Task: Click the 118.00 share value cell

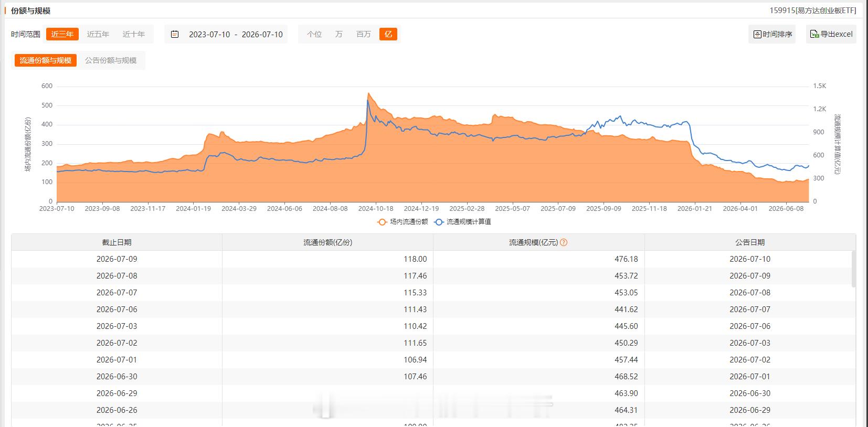Action: (x=328, y=259)
